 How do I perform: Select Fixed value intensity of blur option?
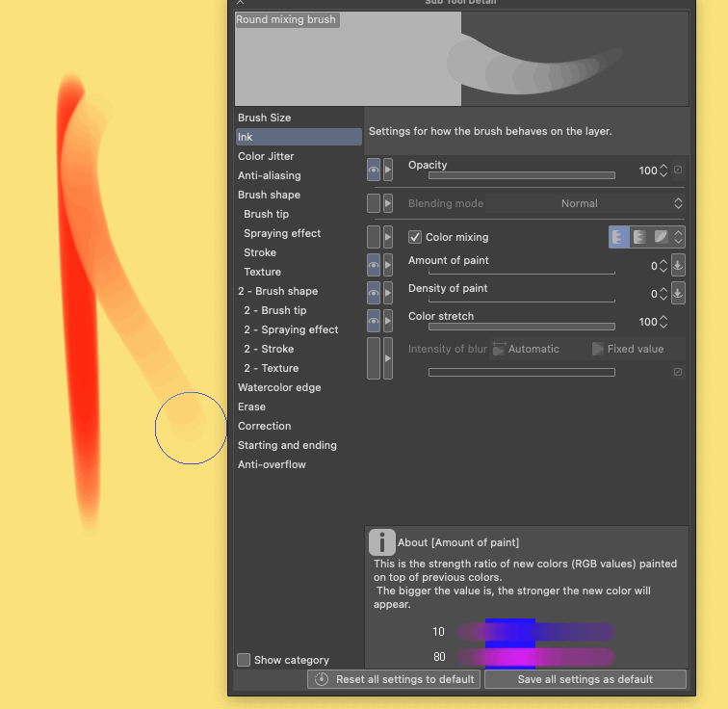pos(628,349)
